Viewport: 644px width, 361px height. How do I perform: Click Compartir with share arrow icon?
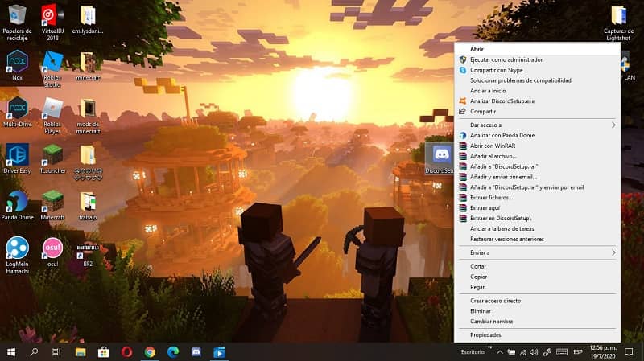537,112
